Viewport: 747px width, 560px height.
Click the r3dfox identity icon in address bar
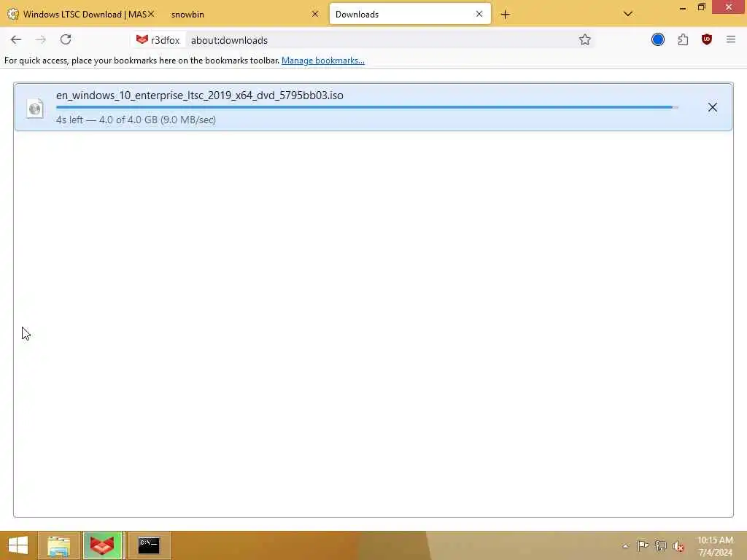click(x=158, y=40)
